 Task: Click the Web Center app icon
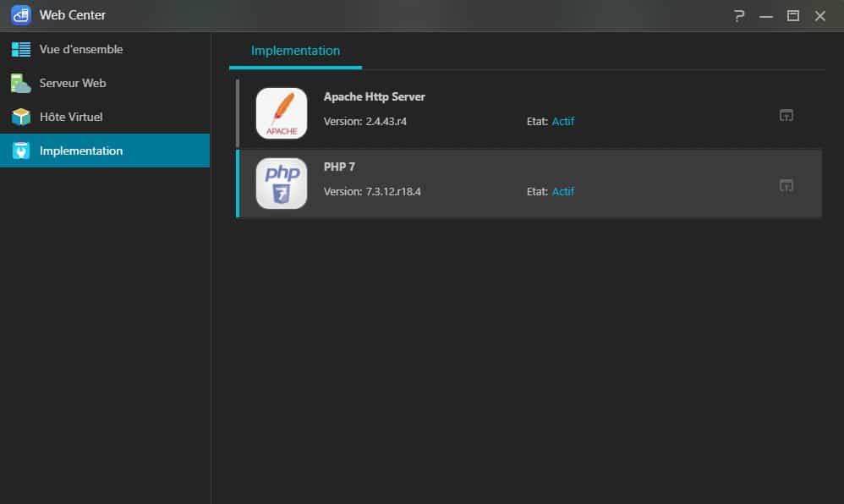click(21, 15)
